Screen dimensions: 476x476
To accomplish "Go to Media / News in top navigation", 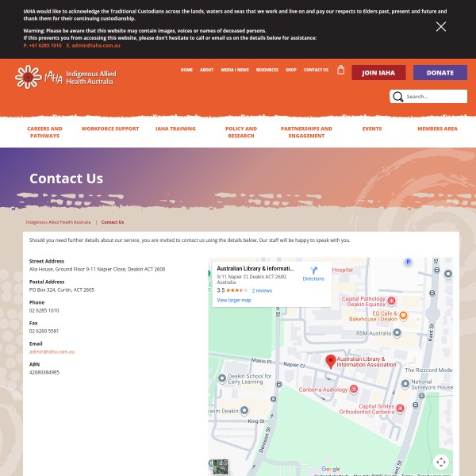I will point(235,70).
